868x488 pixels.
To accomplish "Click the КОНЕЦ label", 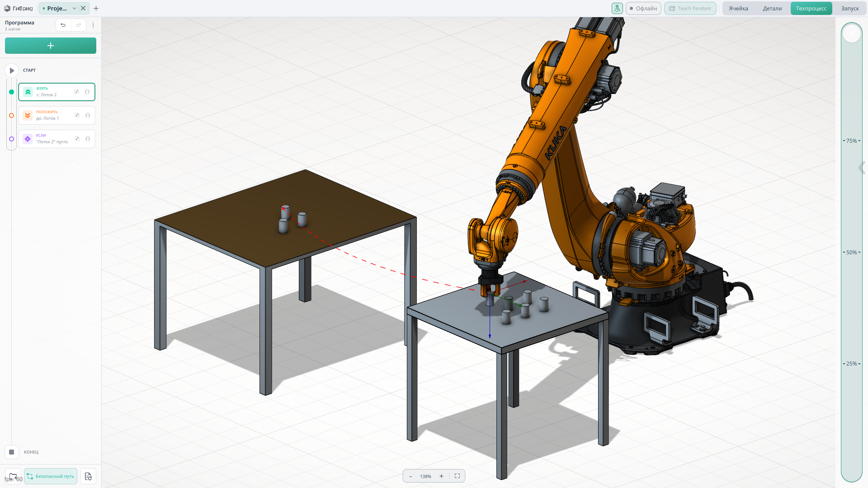I will [31, 452].
